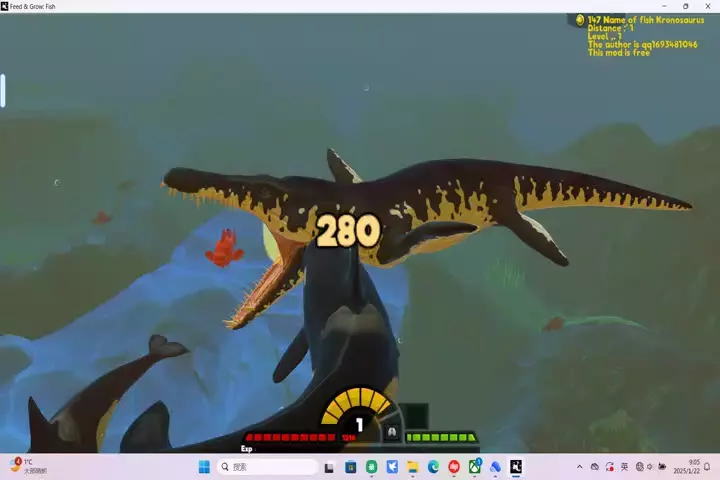Image resolution: width=720 pixels, height=480 pixels.
Task: Open the clock showing 9:05
Action: point(687,466)
